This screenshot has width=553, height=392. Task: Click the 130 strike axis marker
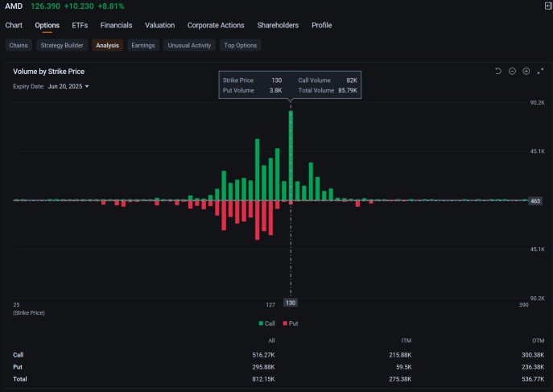(x=291, y=303)
